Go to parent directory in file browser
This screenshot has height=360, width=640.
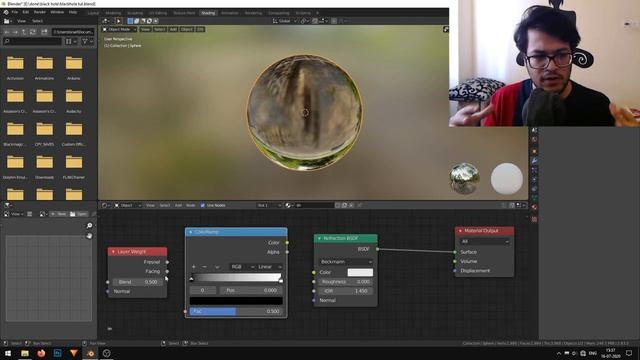pos(24,32)
